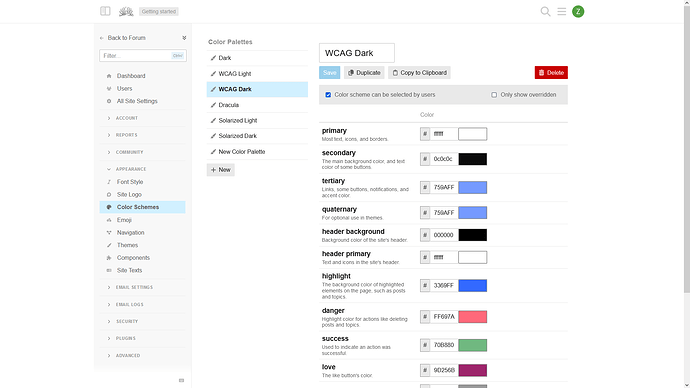The image size is (690, 388).
Task: Click the Themes brush icon
Action: [109, 245]
